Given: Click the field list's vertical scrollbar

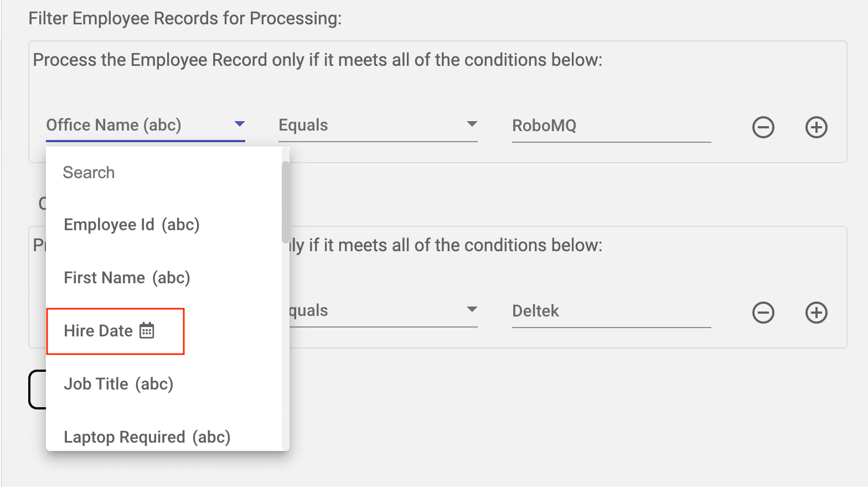Looking at the screenshot, I should [285, 202].
